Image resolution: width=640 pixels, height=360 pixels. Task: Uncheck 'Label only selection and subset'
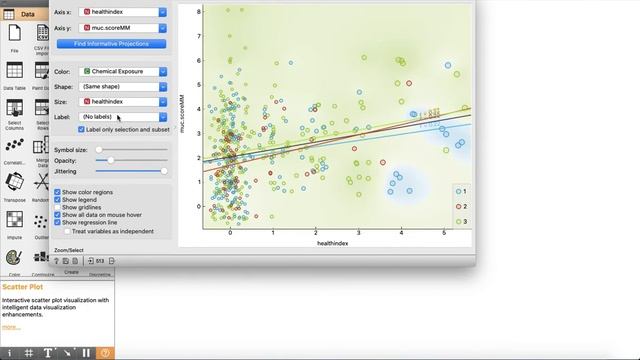pos(81,129)
